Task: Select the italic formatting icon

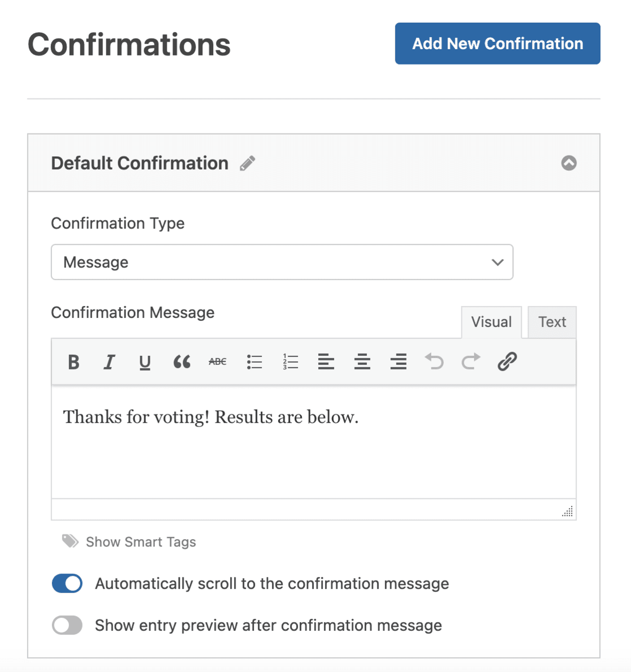Action: 109,362
